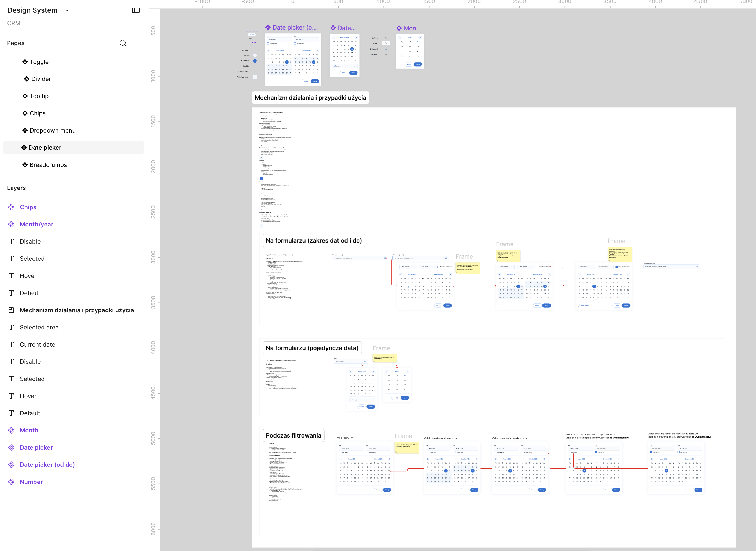Open the 00:00 time dropdown in top calendar
Viewport: 756px width, 551px height.
345,66
